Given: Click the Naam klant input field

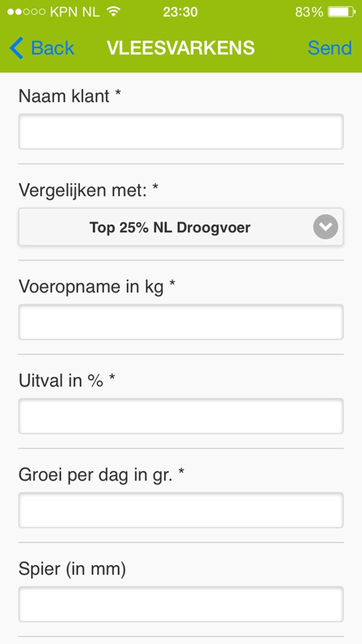Looking at the screenshot, I should pos(180,131).
